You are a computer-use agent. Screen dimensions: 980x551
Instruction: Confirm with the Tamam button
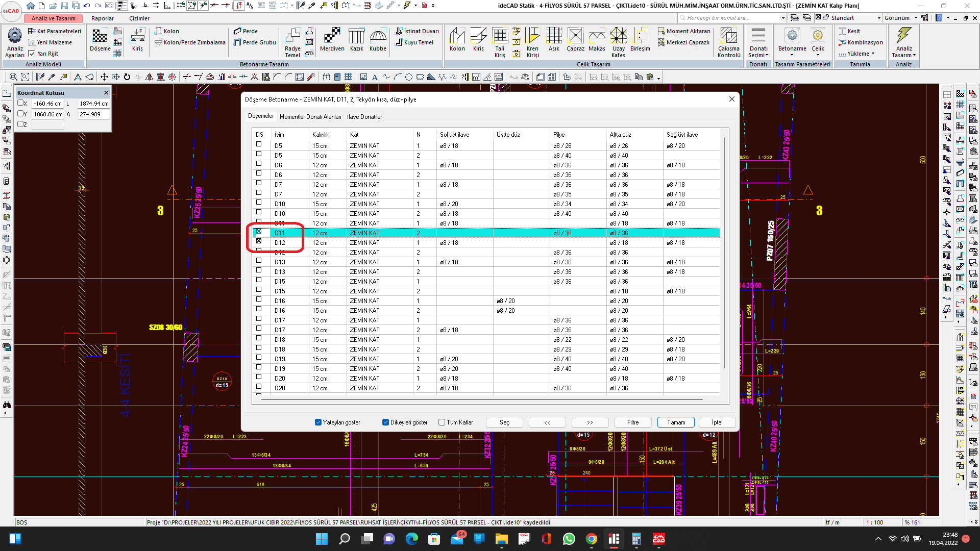tap(676, 422)
